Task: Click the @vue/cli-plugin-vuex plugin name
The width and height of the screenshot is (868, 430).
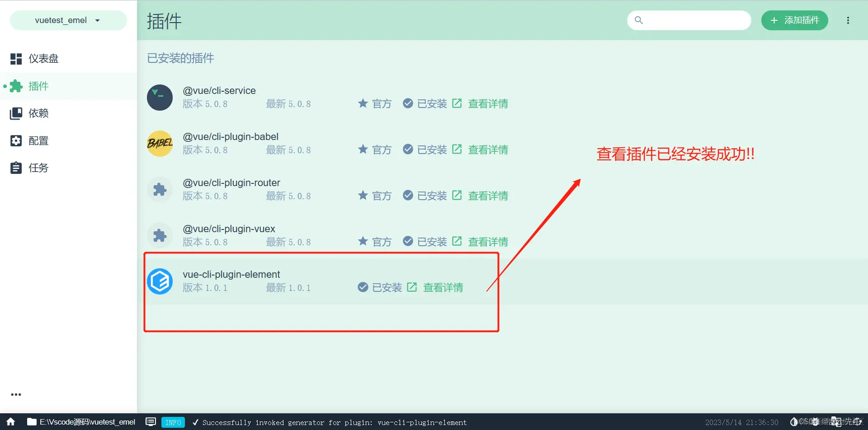Action: coord(229,229)
